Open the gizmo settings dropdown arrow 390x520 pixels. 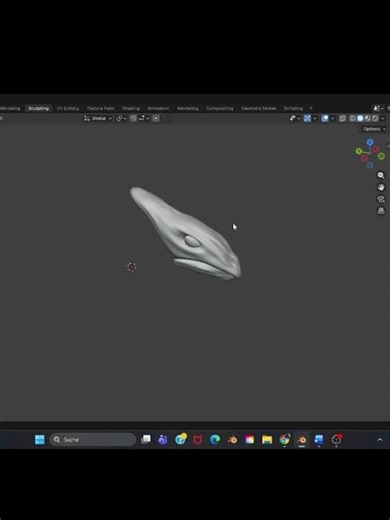pyautogui.click(x=315, y=118)
